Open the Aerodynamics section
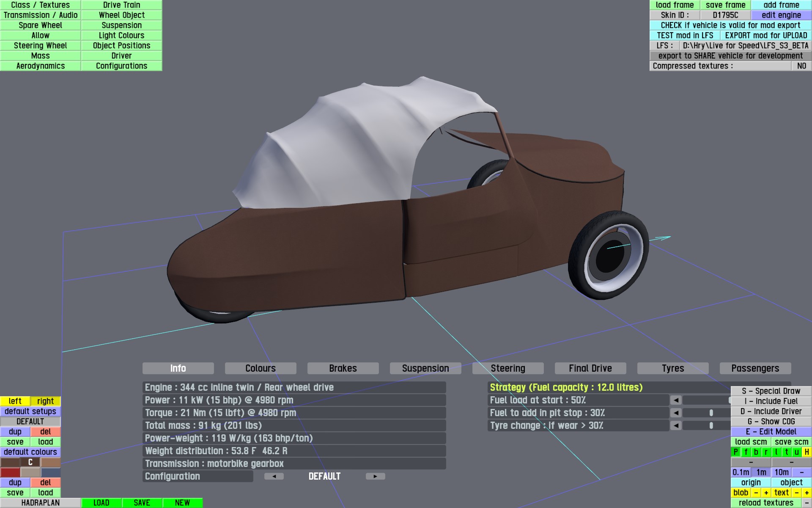This screenshot has height=508, width=812. point(41,66)
